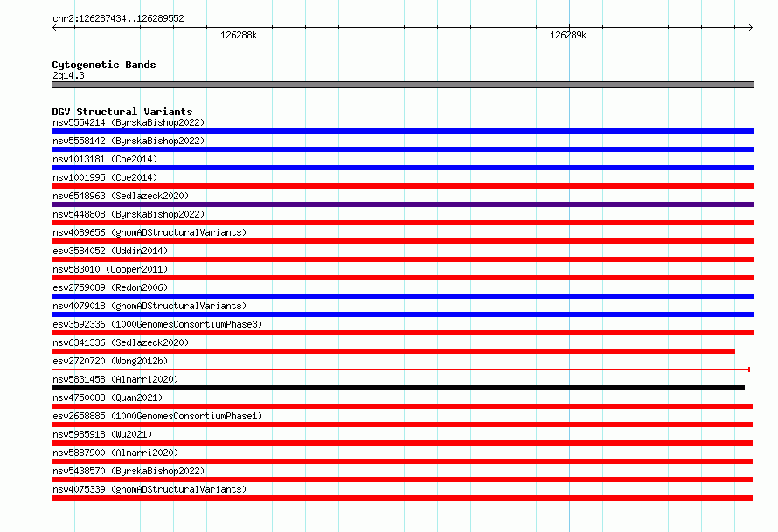This screenshot has width=778, height=532.
Task: Select the red bar under nsv5448808
Action: [x=402, y=223]
